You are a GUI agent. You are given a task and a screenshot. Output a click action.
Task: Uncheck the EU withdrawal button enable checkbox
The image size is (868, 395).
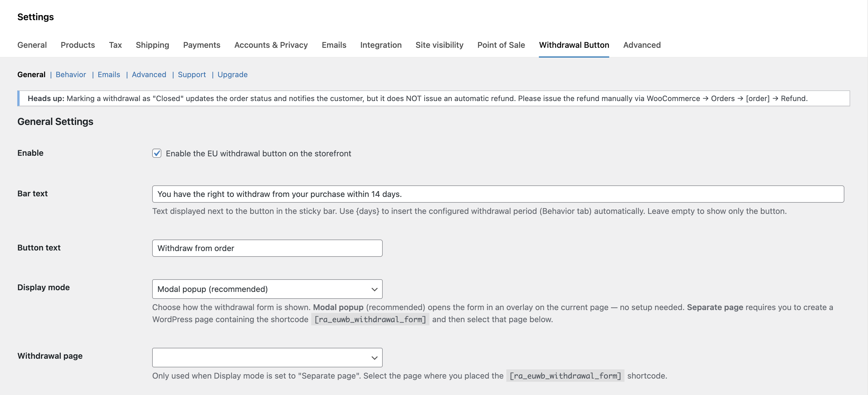pos(156,153)
